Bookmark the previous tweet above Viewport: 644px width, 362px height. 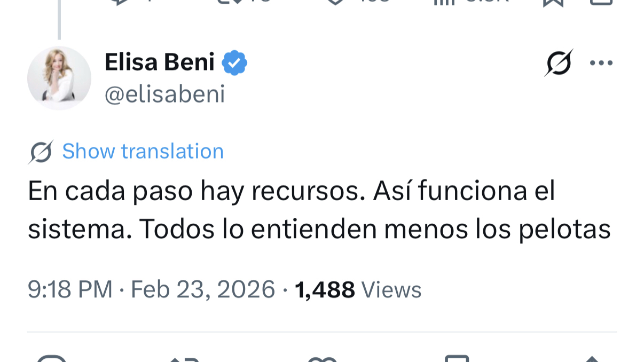pyautogui.click(x=553, y=2)
